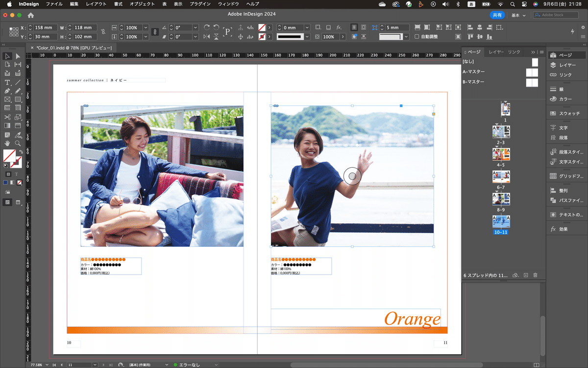Select the Type tool in the toolbox

tap(7, 82)
